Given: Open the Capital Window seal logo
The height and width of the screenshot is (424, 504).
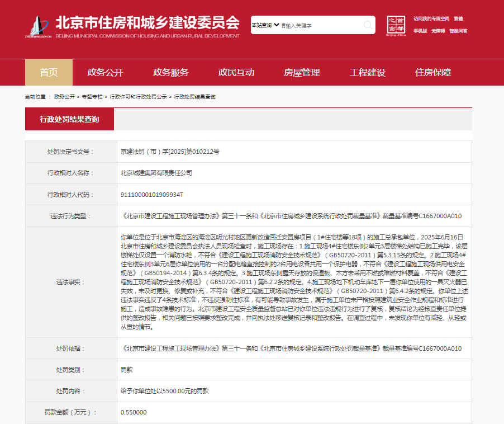Looking at the screenshot, I should coord(396,26).
